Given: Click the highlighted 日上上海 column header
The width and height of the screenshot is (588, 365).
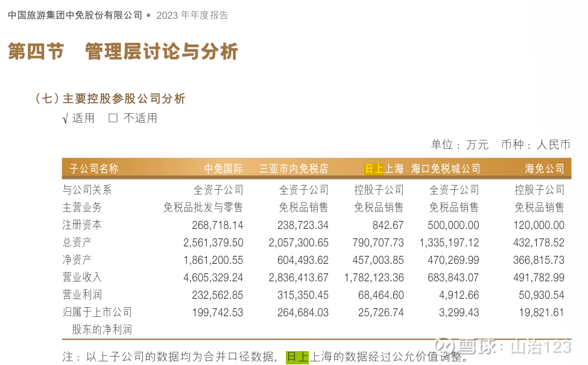Looking at the screenshot, I should point(384,169).
